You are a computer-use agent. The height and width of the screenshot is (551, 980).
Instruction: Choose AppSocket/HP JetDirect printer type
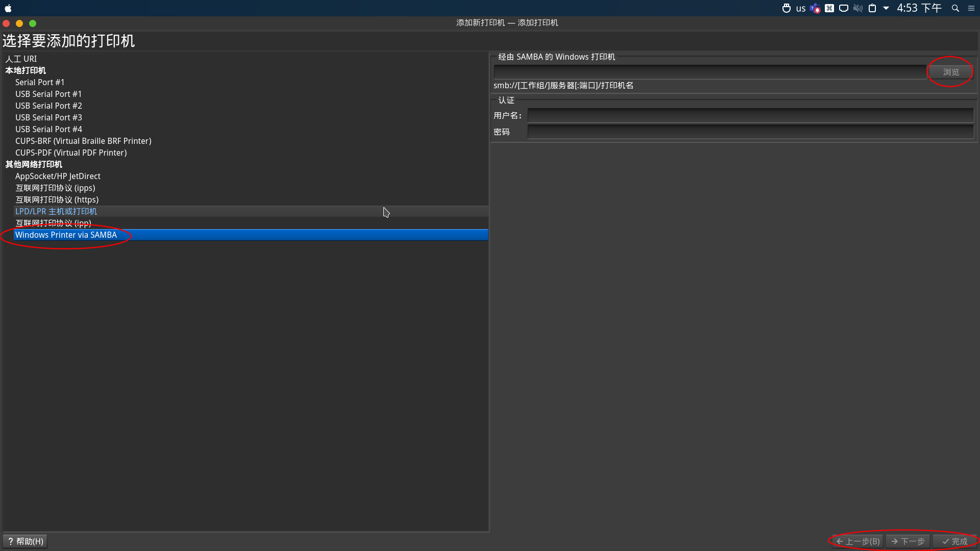tap(58, 176)
